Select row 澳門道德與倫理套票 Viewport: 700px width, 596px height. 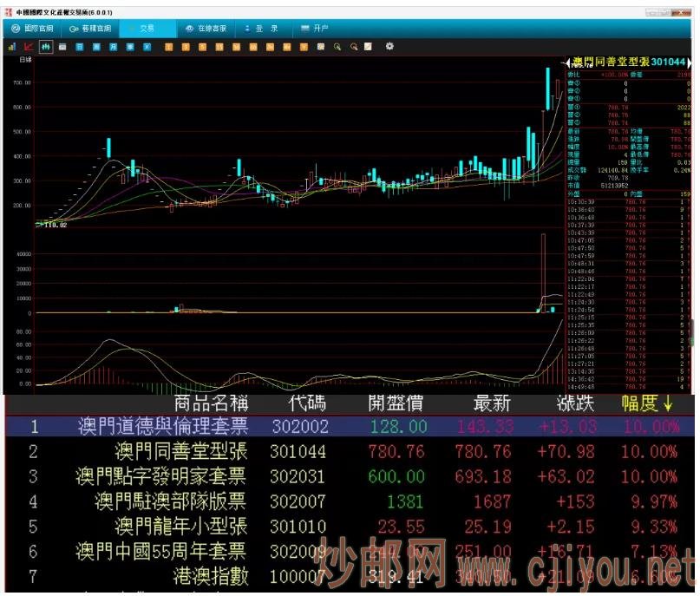(350, 426)
